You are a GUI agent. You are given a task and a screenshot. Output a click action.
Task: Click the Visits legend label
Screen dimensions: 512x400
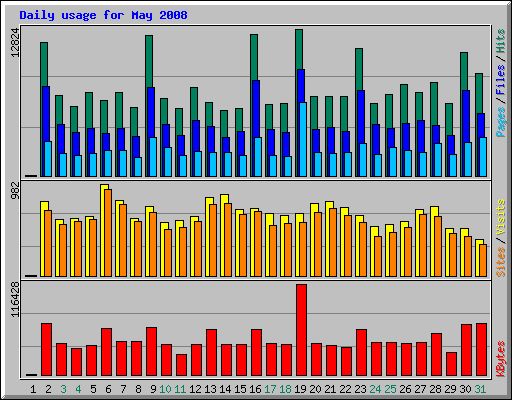point(501,217)
